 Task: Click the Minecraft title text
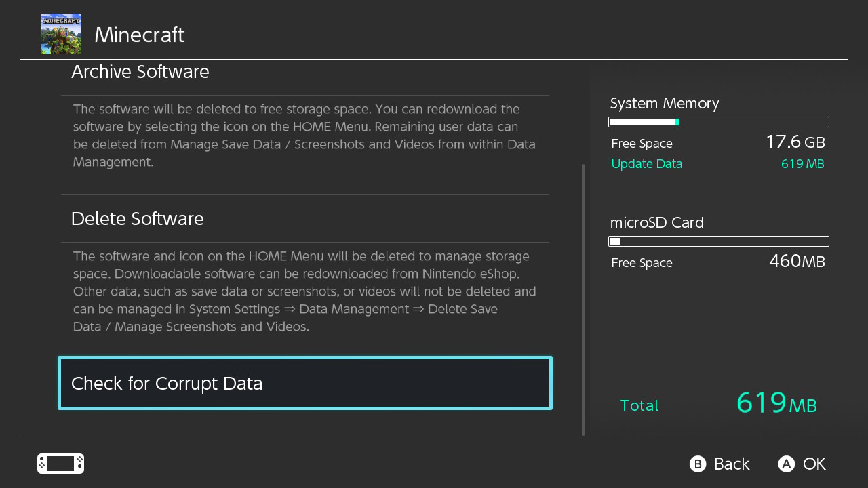[x=139, y=35]
